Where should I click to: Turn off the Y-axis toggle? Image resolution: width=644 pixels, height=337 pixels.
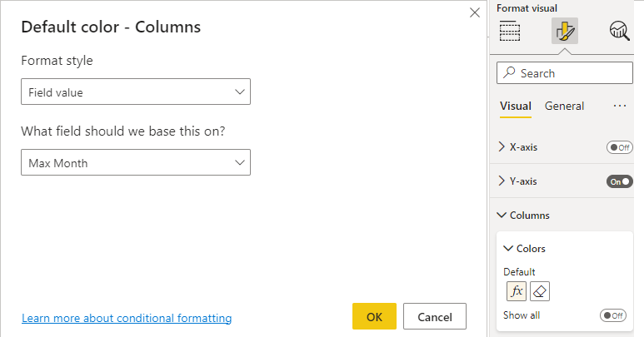(620, 181)
